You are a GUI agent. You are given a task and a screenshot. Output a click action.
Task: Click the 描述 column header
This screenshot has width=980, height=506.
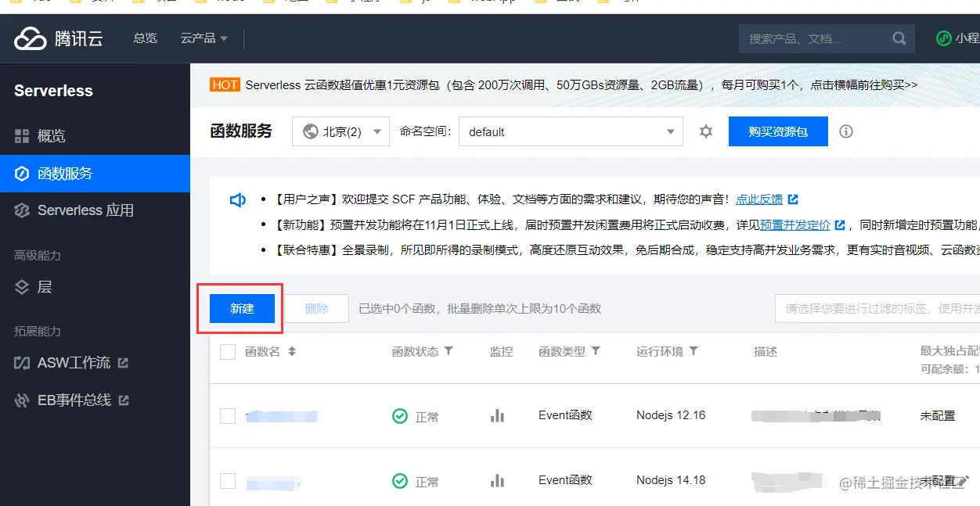(x=766, y=352)
